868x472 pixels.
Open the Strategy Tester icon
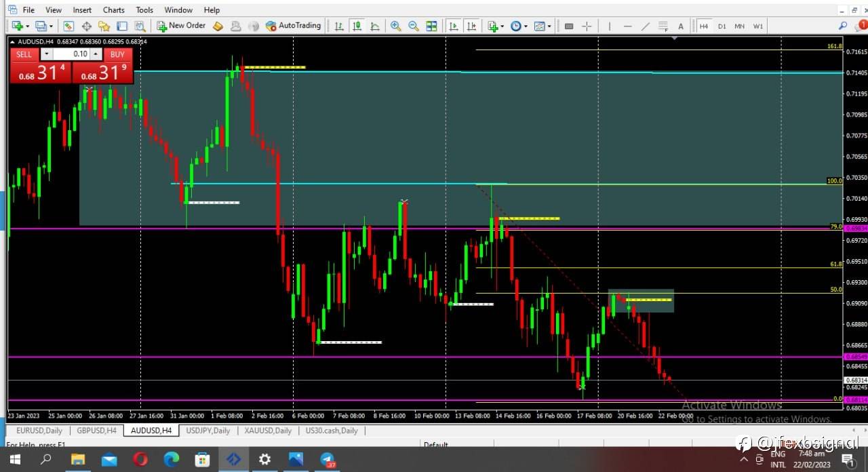pyautogui.click(x=140, y=26)
